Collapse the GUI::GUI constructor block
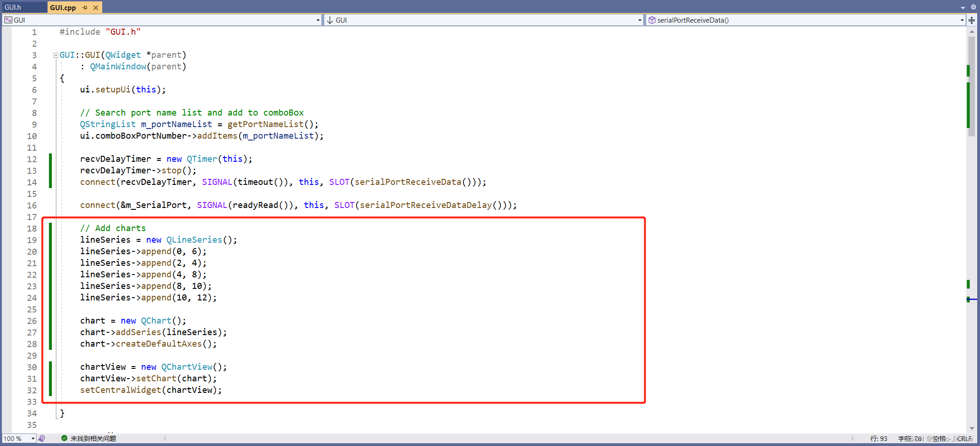The image size is (980, 446). point(55,55)
